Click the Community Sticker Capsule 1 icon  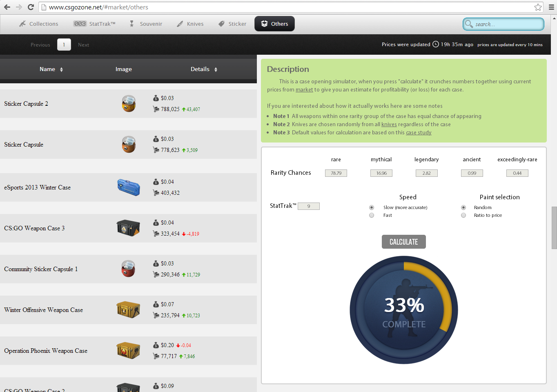(128, 269)
